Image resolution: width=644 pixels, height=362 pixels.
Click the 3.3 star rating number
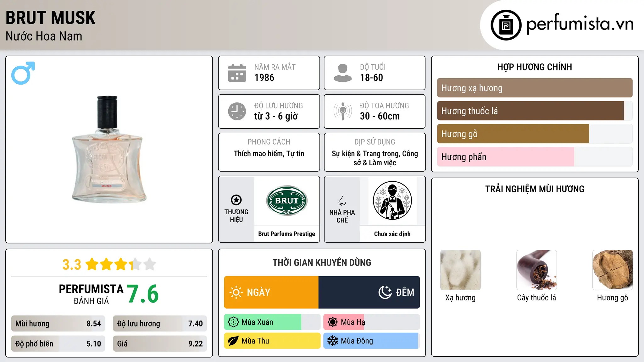pyautogui.click(x=72, y=265)
